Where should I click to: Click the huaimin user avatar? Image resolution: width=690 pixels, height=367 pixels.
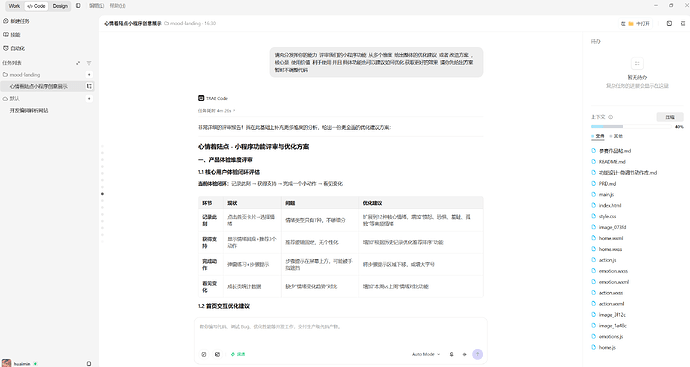coord(6,363)
